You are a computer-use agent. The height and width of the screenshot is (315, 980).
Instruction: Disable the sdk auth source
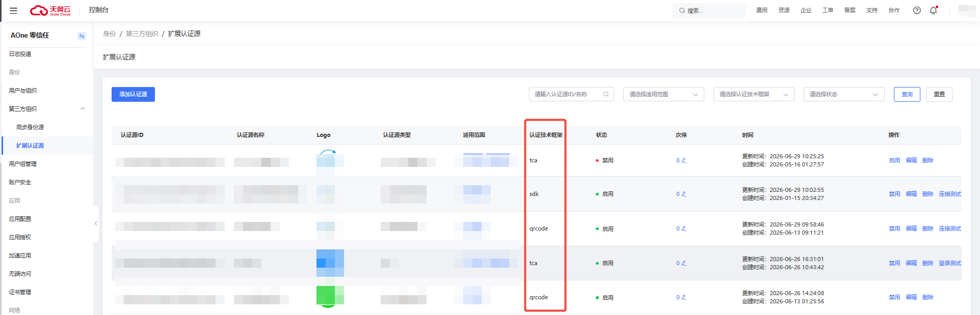pyautogui.click(x=894, y=194)
